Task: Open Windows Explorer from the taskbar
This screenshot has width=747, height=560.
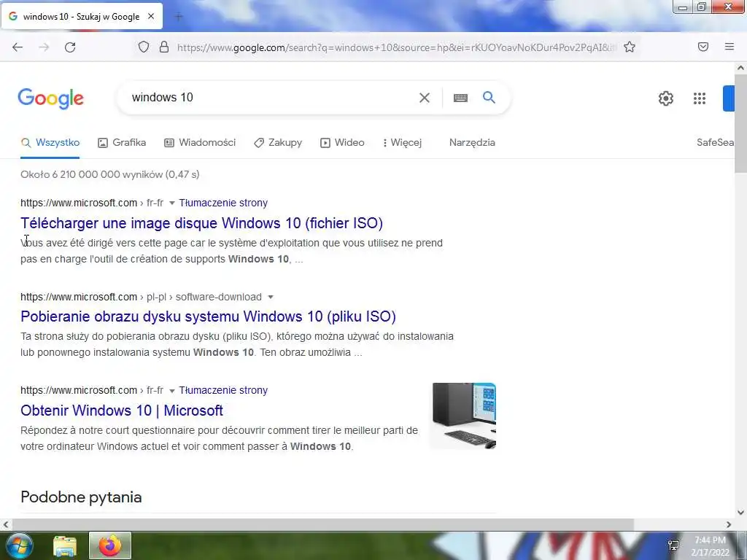Action: coord(65,545)
